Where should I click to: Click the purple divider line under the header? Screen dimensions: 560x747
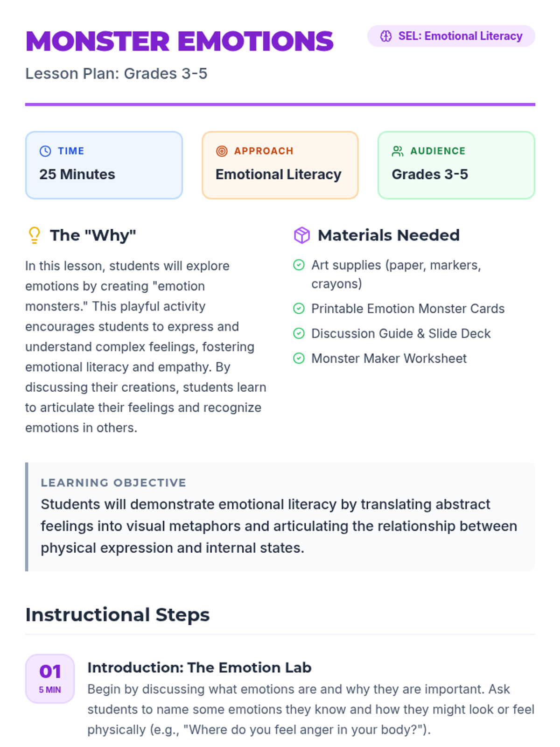[280, 105]
